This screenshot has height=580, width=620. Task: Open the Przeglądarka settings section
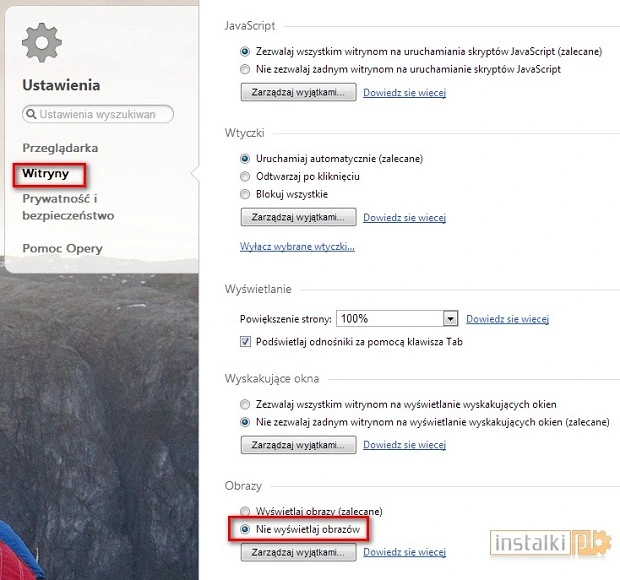(x=60, y=148)
